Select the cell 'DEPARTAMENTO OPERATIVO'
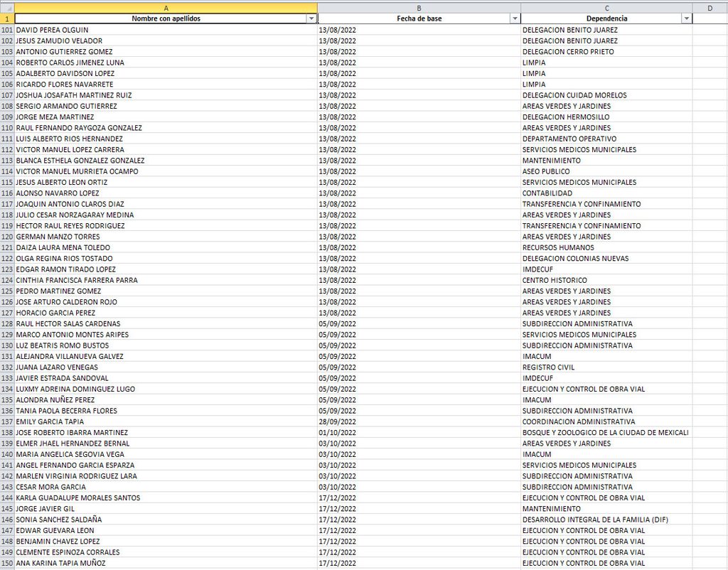Viewport: 728px width, 570px height. pyautogui.click(x=606, y=139)
